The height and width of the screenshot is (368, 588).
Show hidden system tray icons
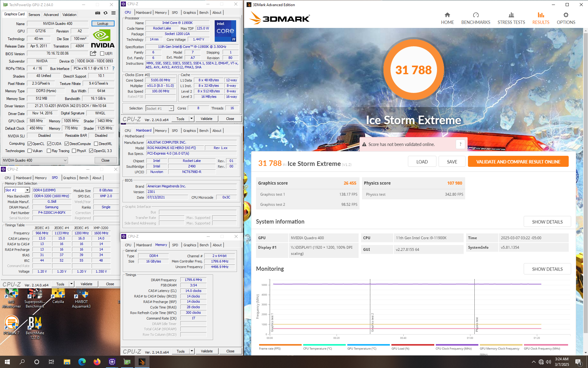(533, 362)
